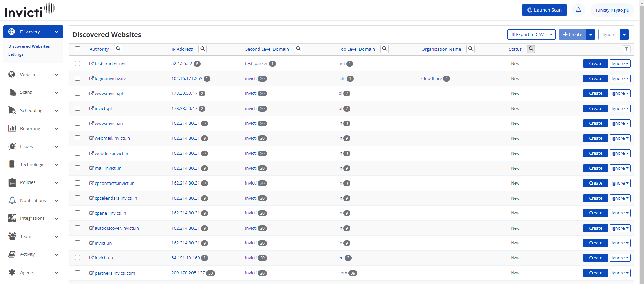
Task: Click Create for the login.invicti.site row
Action: point(596,79)
